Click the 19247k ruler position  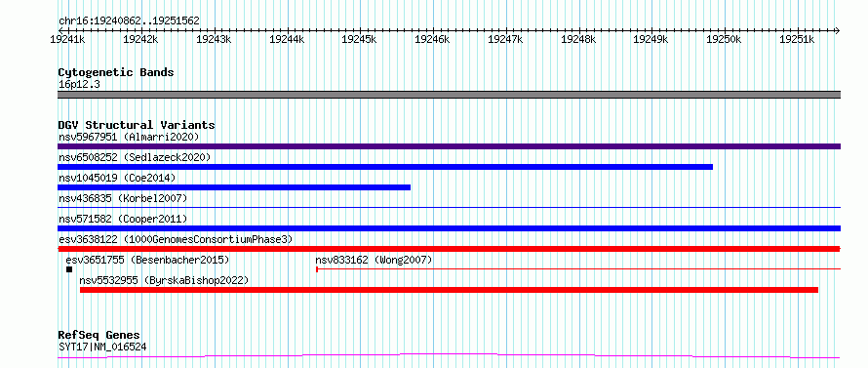[505, 39]
